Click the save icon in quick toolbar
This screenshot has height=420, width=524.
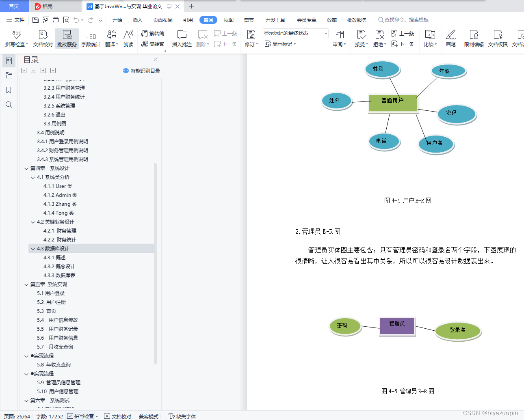pyautogui.click(x=35, y=20)
